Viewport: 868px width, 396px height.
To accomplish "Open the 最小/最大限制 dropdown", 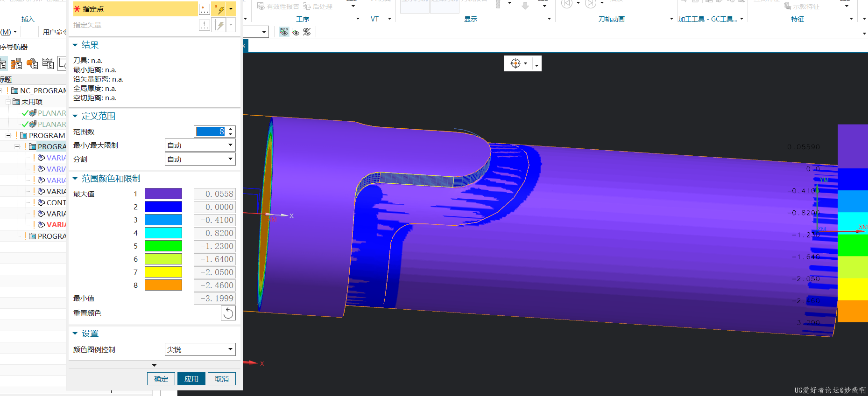I will (200, 146).
